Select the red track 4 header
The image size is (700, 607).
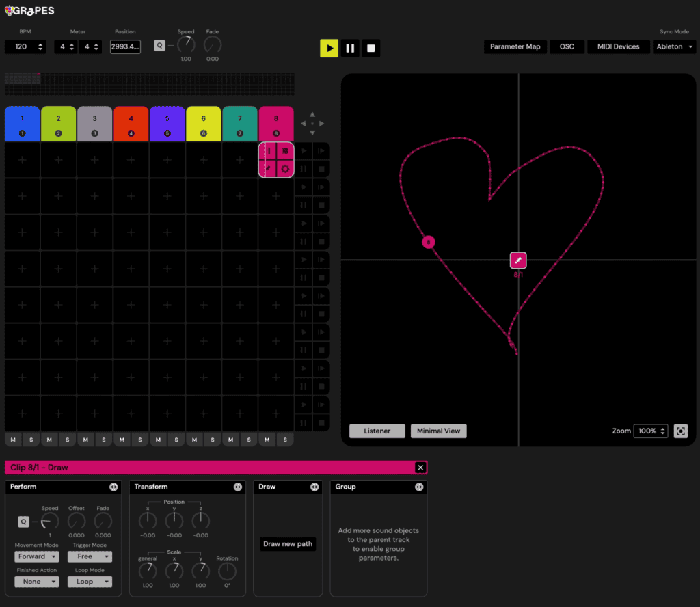point(131,124)
